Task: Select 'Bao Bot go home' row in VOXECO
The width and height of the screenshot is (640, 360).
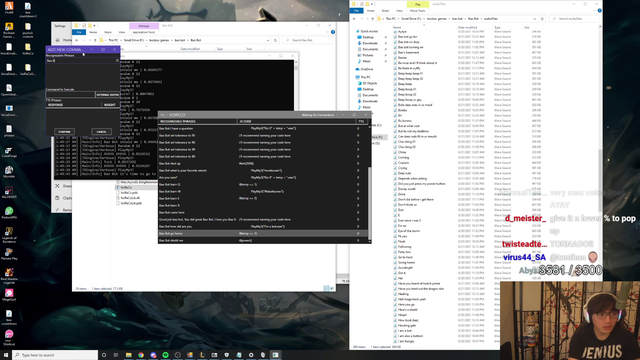Action: click(263, 233)
